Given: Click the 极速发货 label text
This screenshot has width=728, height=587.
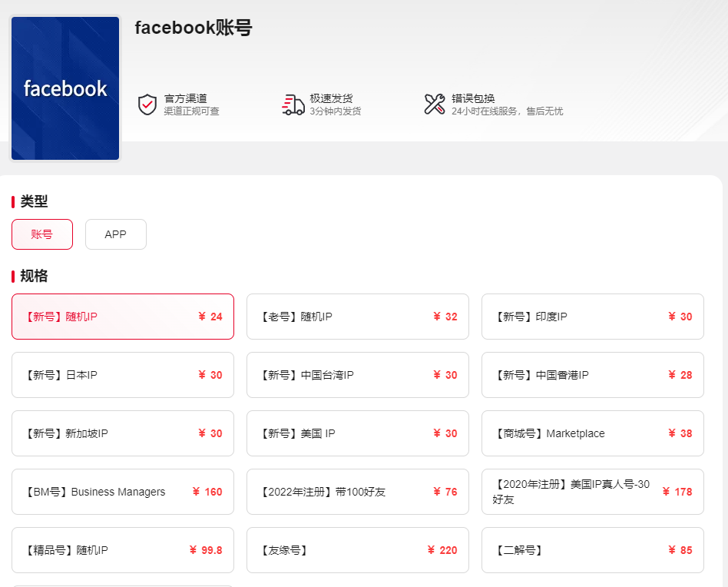Looking at the screenshot, I should [x=331, y=98].
